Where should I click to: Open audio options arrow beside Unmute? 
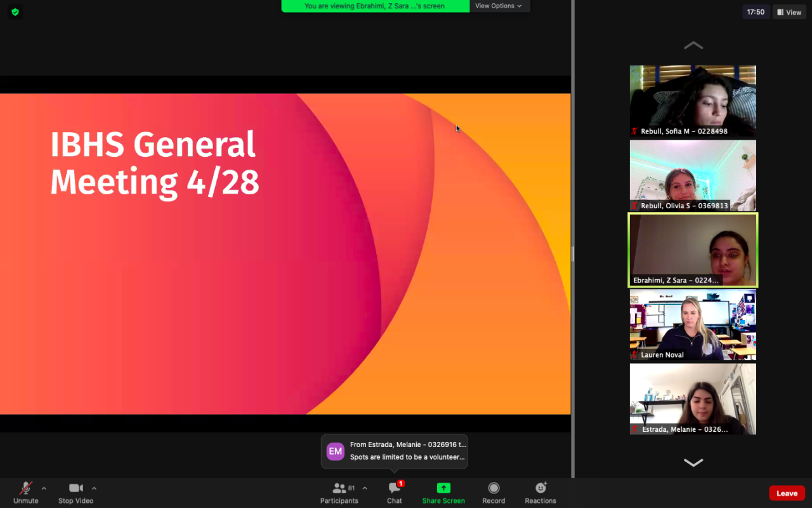click(44, 488)
